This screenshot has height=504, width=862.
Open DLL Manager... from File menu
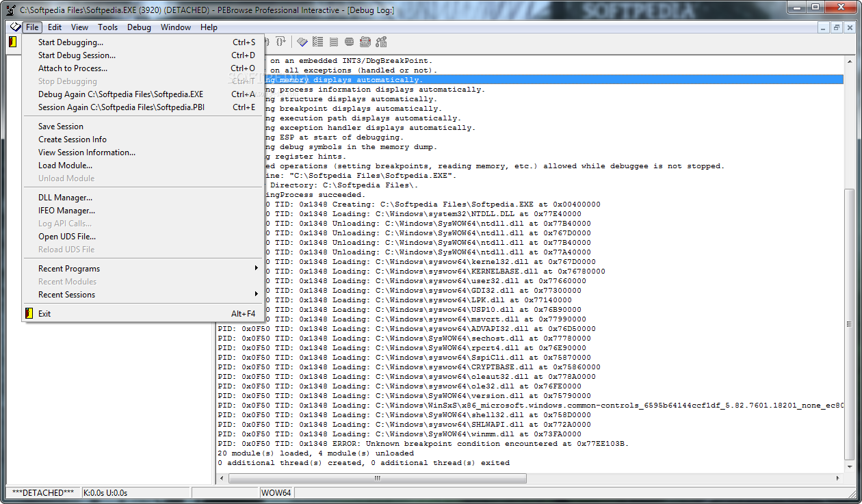point(143,198)
